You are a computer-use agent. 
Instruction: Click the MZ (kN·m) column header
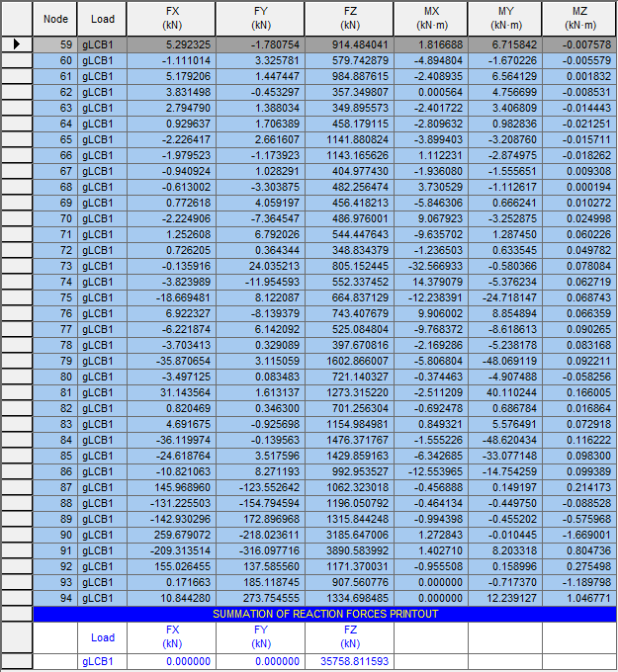tap(578, 19)
